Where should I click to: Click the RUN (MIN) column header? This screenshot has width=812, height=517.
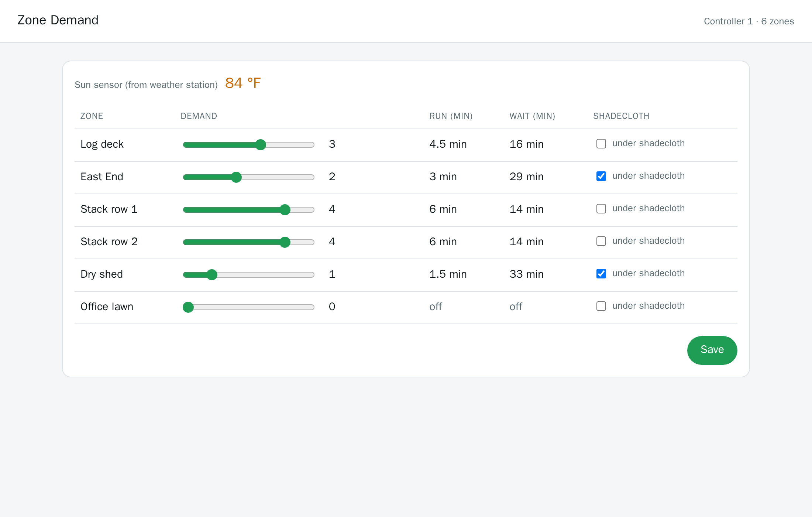pyautogui.click(x=451, y=116)
